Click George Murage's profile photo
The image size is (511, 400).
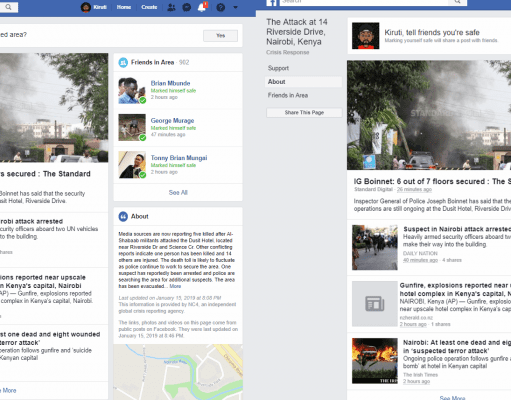(132, 128)
